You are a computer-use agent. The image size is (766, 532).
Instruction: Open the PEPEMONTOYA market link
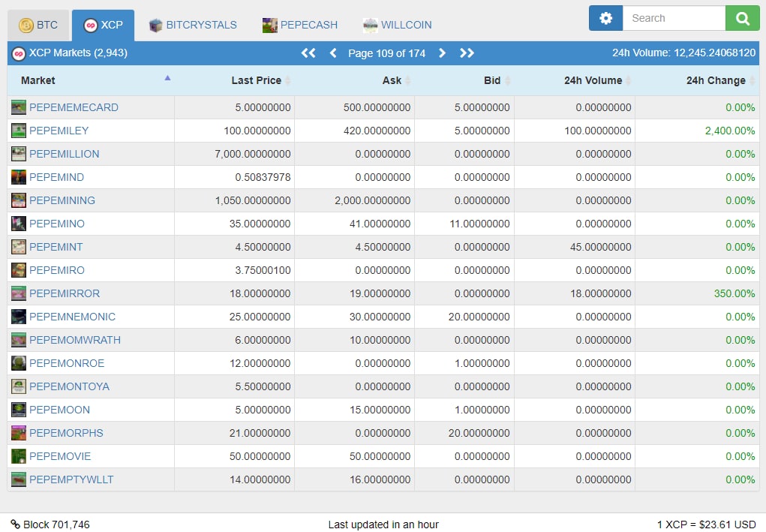69,386
